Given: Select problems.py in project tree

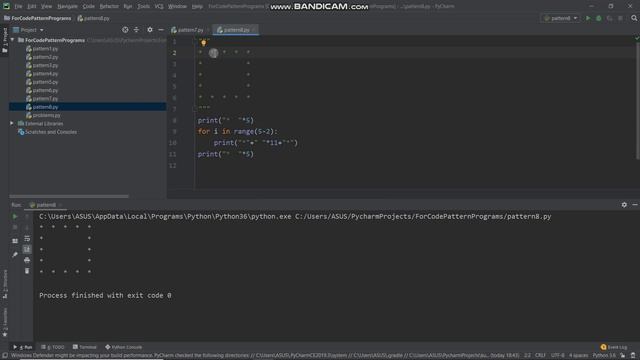Looking at the screenshot, I should [43, 115].
